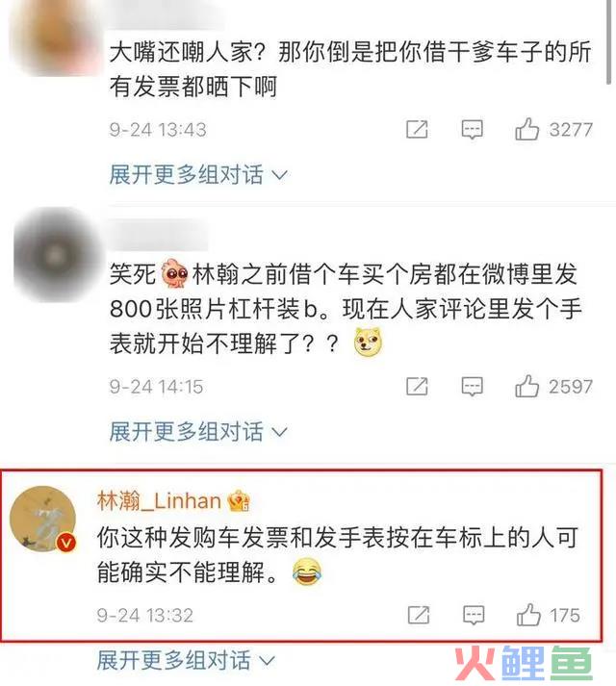Open the blurred gray avatar of second commenter
Viewport: 616px width, 686px height.
click(55, 255)
